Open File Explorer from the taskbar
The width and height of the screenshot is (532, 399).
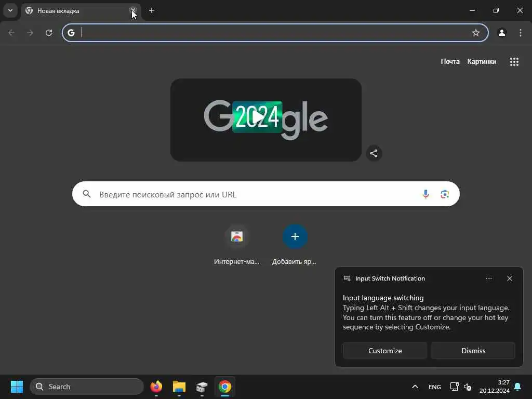(x=179, y=387)
